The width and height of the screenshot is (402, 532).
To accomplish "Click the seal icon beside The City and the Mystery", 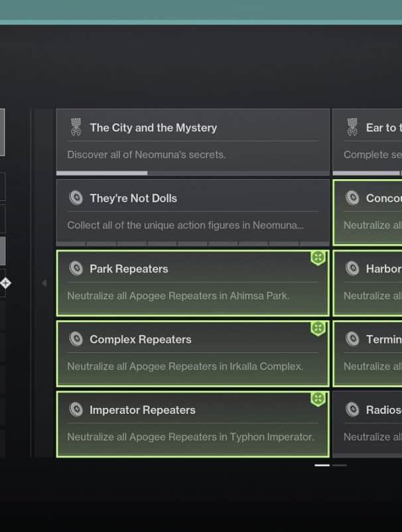I will pos(76,127).
